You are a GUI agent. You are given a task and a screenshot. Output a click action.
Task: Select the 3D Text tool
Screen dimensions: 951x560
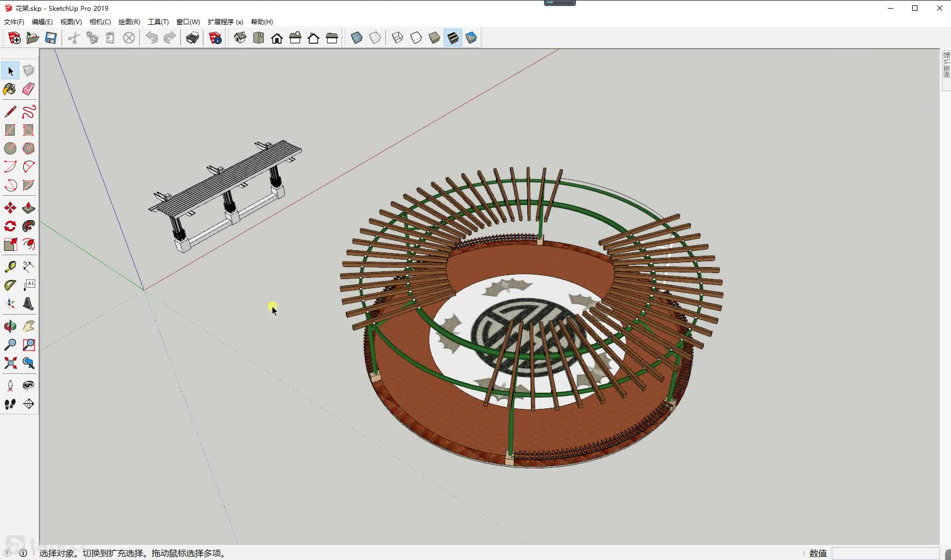pyautogui.click(x=29, y=304)
